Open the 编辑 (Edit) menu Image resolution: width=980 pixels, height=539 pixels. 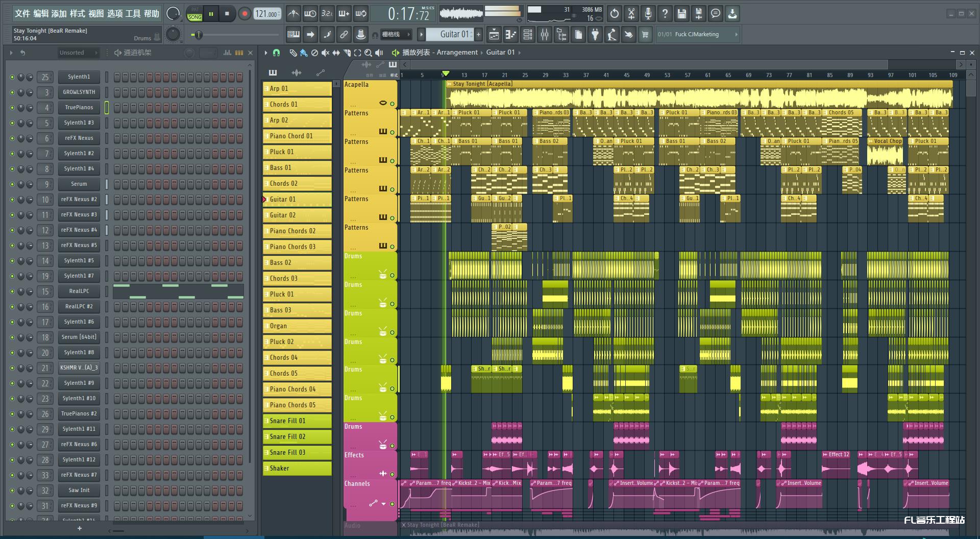pyautogui.click(x=41, y=14)
